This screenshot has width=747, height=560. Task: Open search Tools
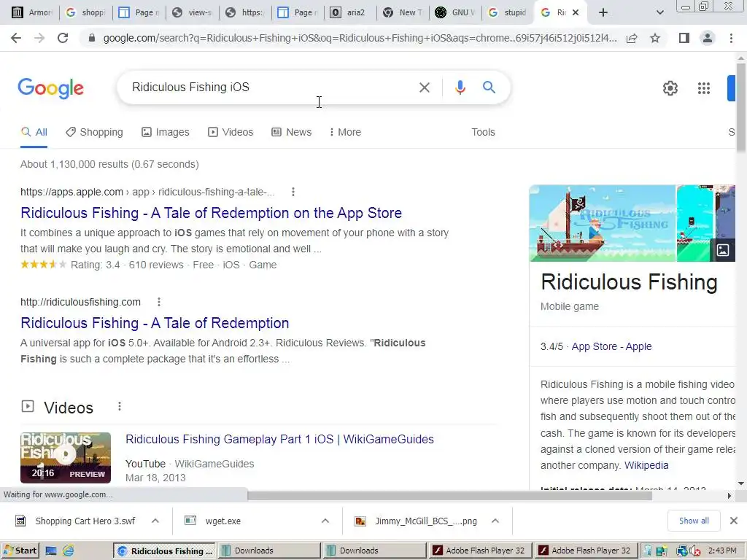click(483, 132)
